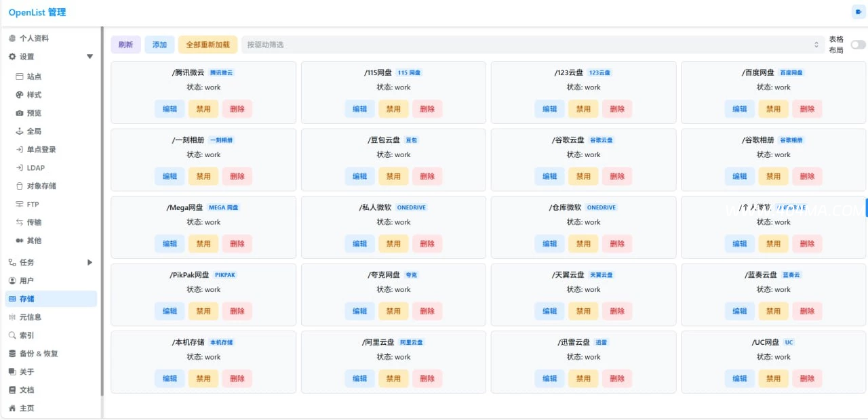
Task: Click the Add (添加) button
Action: point(159,45)
